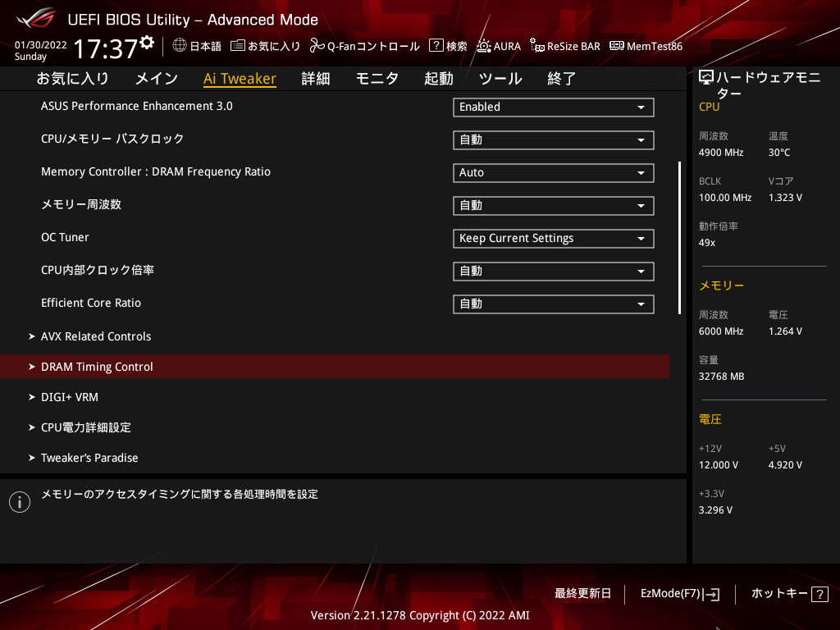The image size is (840, 630).
Task: Click the OC Tuner label
Action: [x=65, y=237]
